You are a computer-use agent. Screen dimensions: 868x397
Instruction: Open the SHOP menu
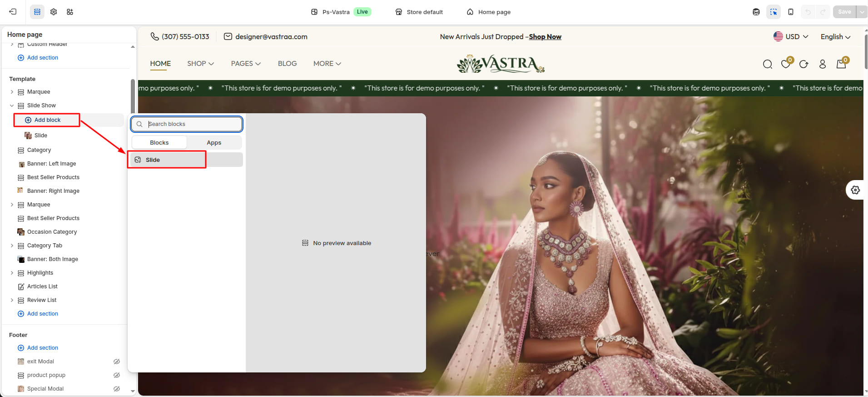click(x=201, y=64)
